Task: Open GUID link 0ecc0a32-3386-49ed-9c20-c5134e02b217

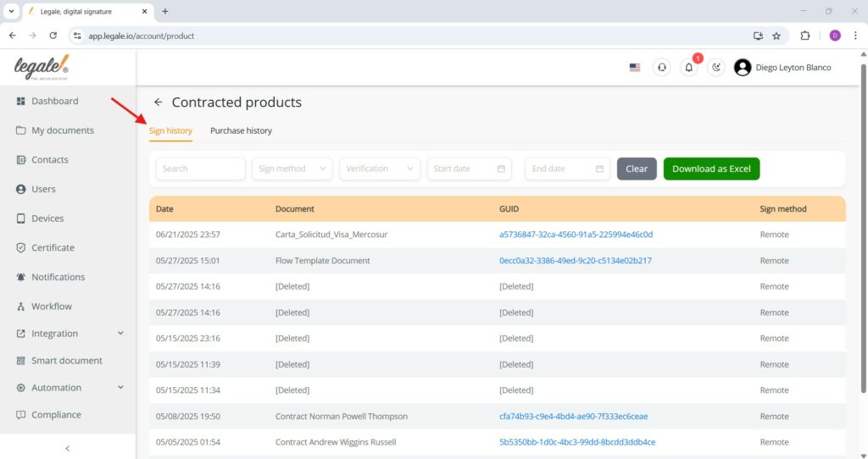Action: (576, 261)
